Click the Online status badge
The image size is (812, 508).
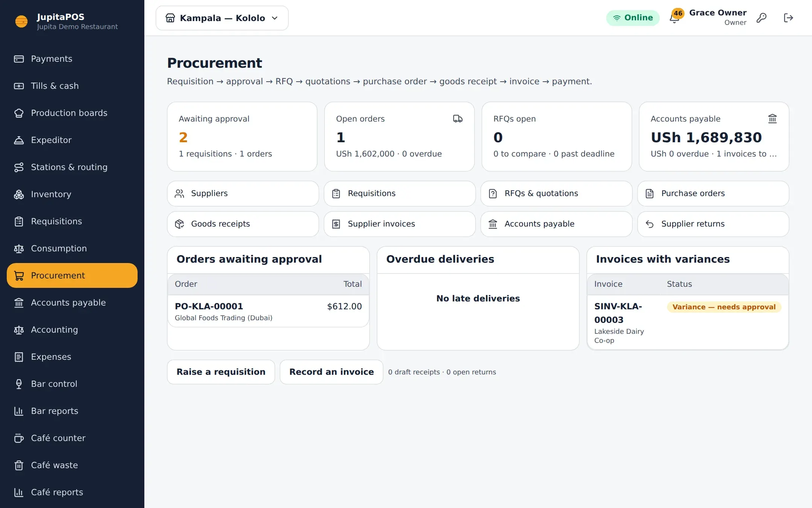click(x=633, y=18)
